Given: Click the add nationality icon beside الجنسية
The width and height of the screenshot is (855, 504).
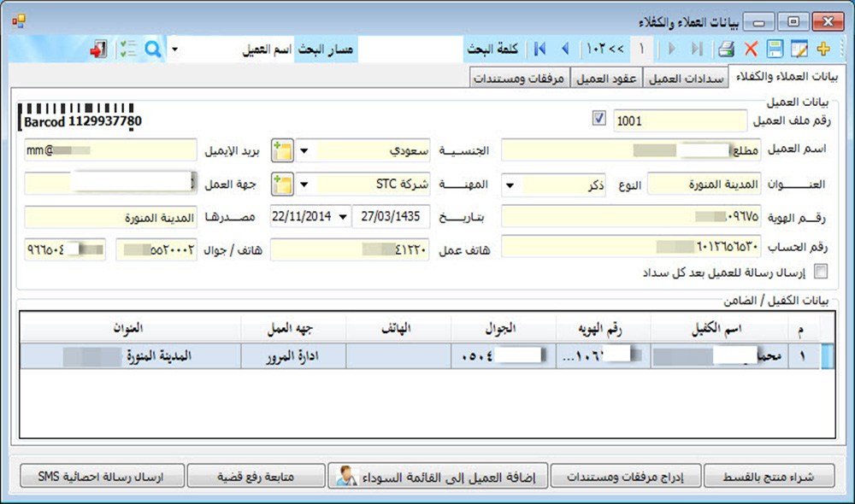Looking at the screenshot, I should pos(282,152).
